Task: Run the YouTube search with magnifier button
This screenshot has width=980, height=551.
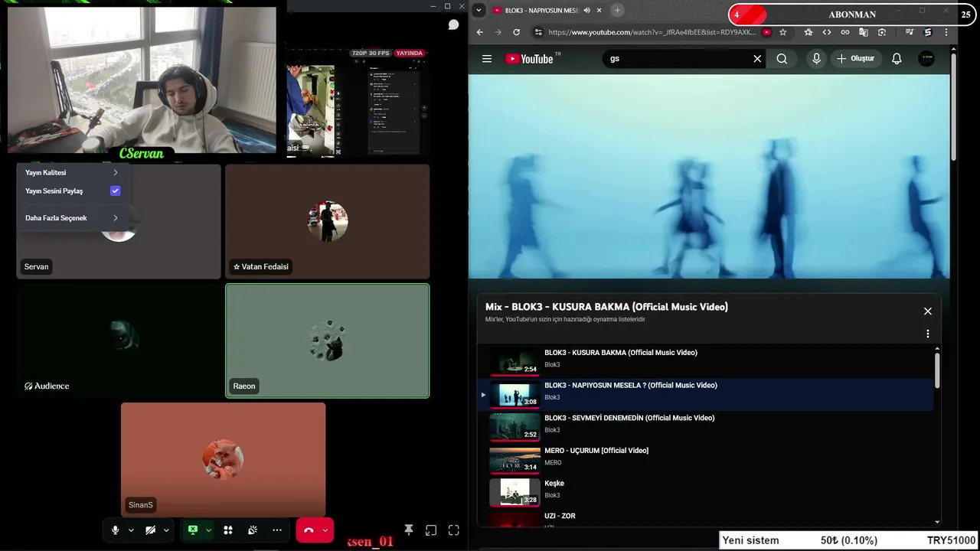Action: [782, 59]
